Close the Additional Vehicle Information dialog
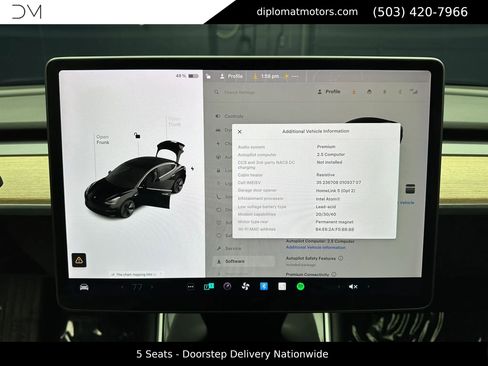This screenshot has height=366, width=488. (239, 132)
